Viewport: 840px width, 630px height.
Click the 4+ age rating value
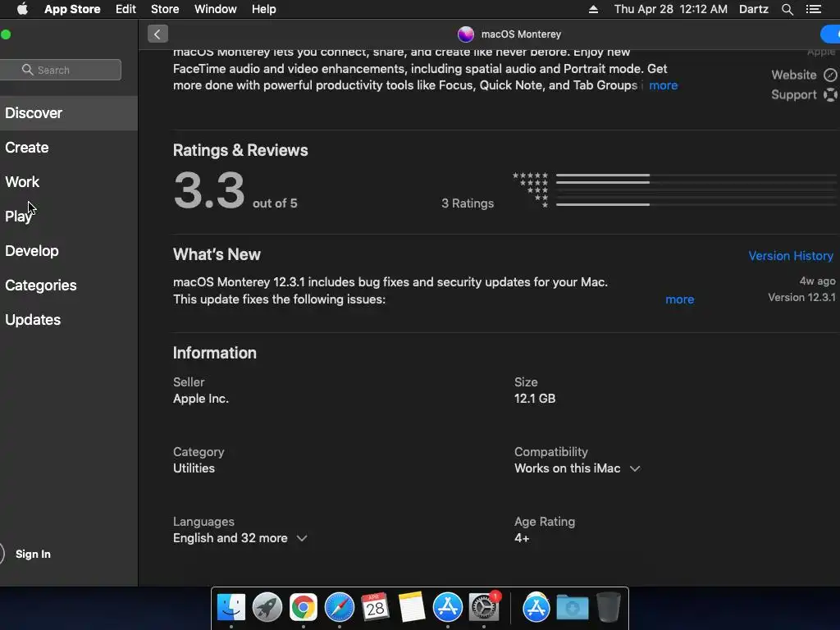(x=522, y=538)
